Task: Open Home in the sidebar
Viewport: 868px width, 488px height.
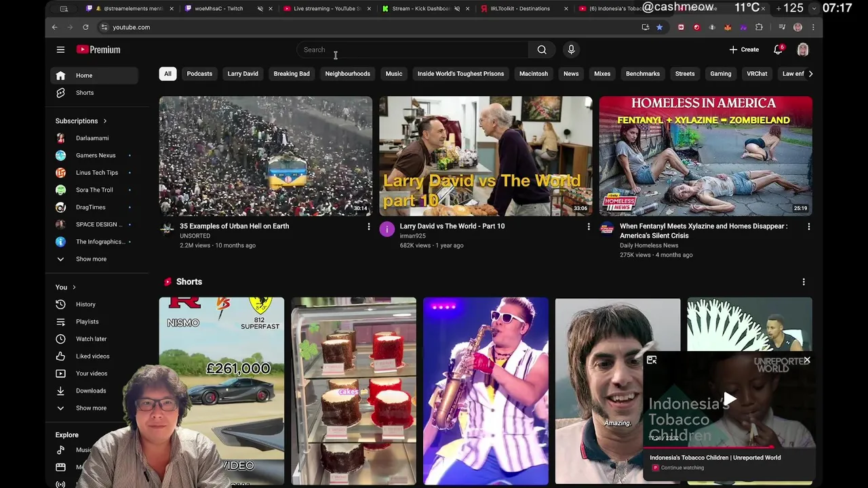Action: 84,75
